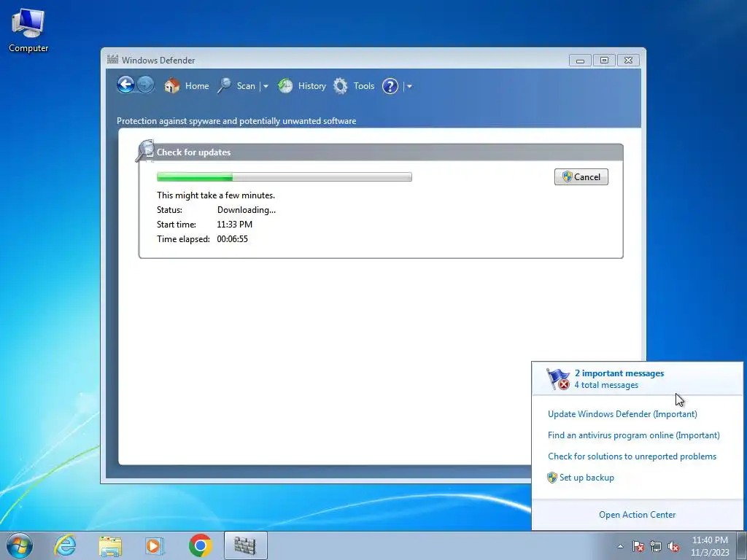Click the network tray icon
The height and width of the screenshot is (560, 747).
(656, 546)
